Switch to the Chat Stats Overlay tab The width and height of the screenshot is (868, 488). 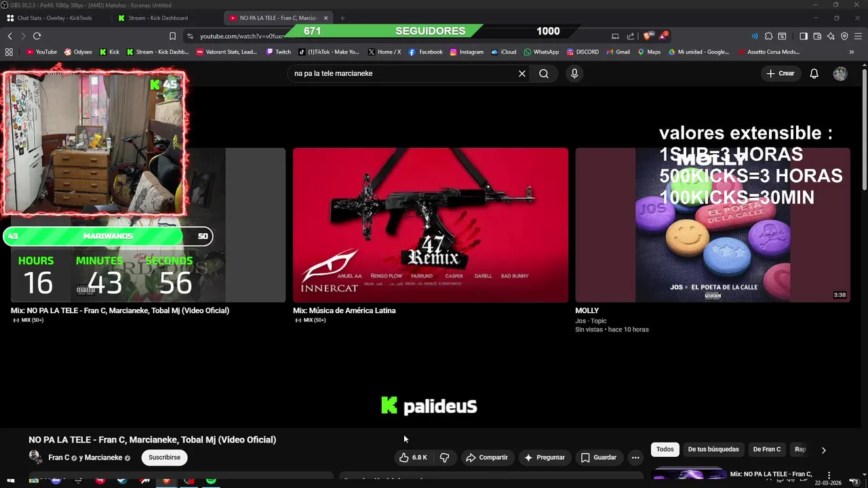pyautogui.click(x=54, y=18)
